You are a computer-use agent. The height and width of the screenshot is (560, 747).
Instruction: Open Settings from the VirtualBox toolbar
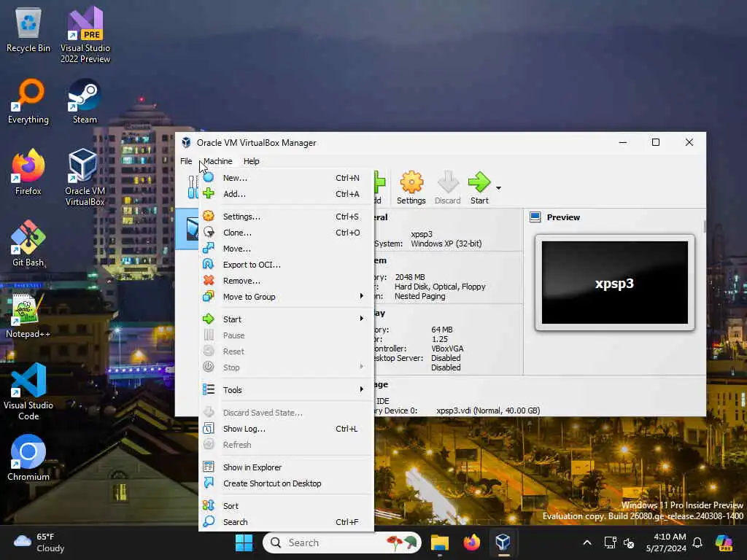coord(411,187)
